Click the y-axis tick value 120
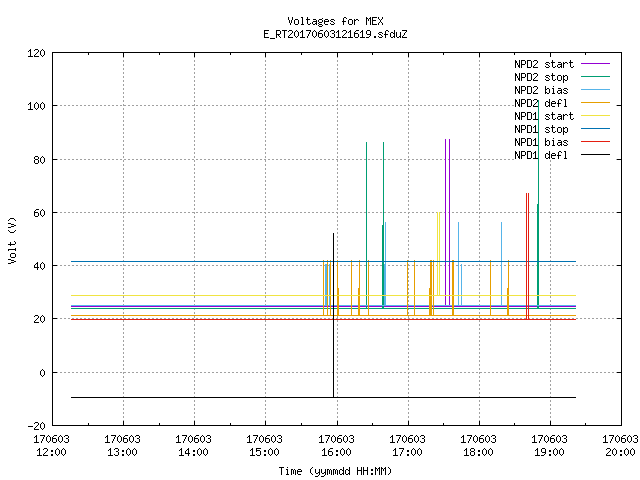 click(x=36, y=53)
